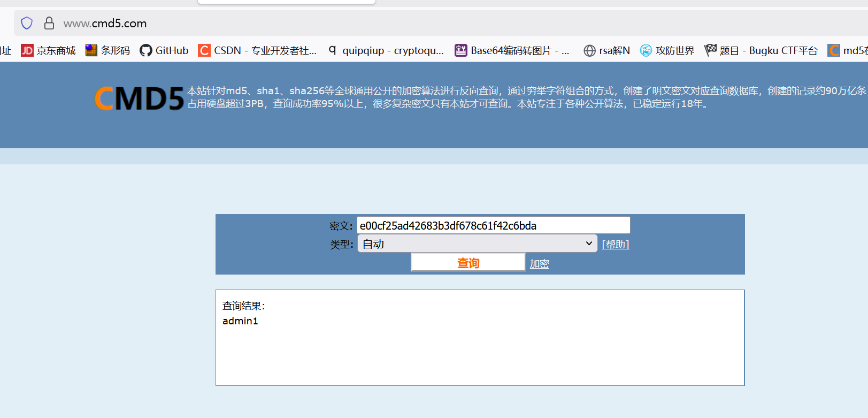868x418 pixels.
Task: Open the CSDN bookmark icon
Action: pos(204,50)
